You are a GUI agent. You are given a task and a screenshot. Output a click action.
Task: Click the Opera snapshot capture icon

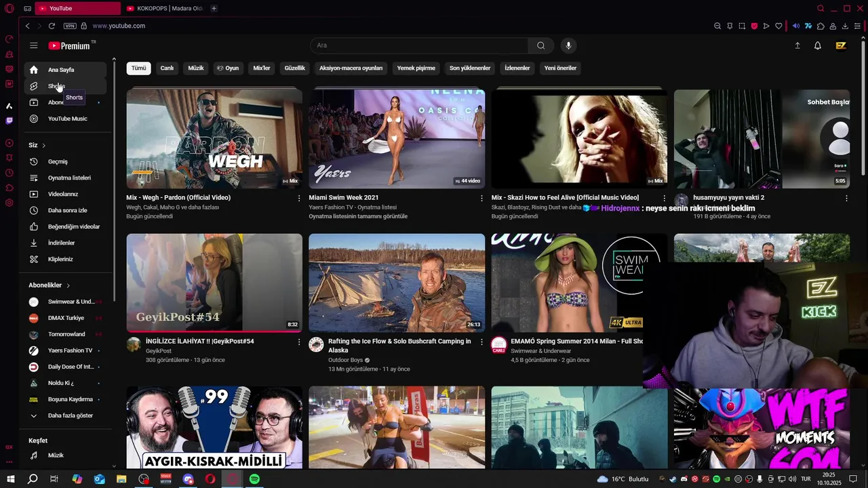pos(742,26)
